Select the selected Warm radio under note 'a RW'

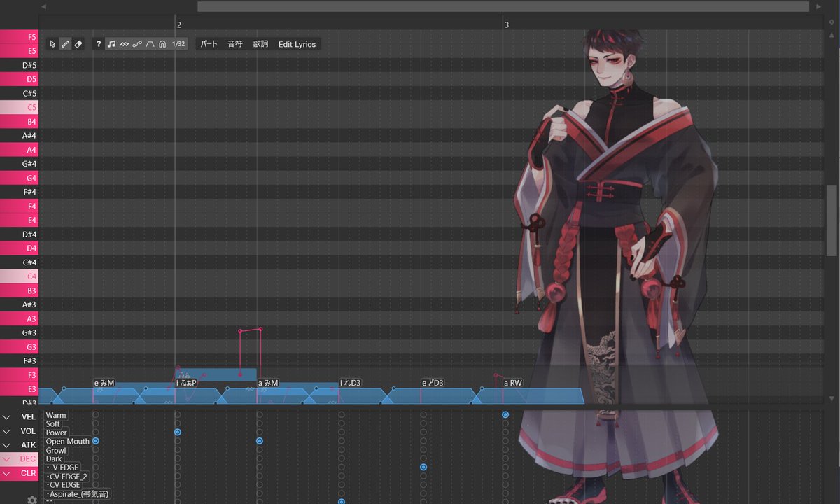click(505, 415)
